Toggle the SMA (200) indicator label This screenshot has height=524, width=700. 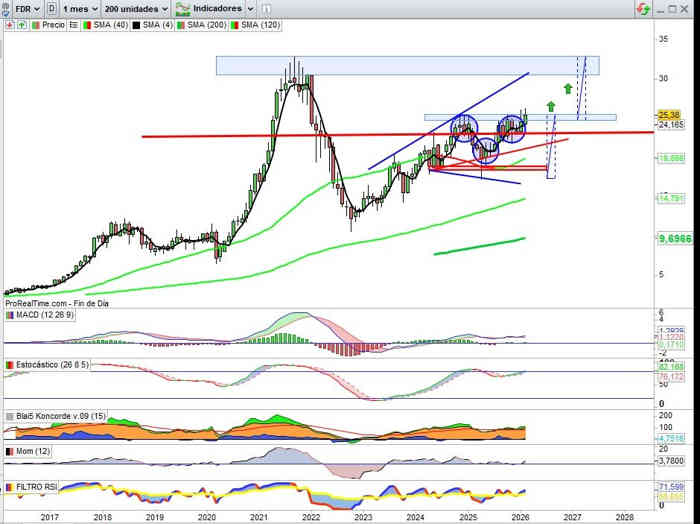click(x=205, y=24)
